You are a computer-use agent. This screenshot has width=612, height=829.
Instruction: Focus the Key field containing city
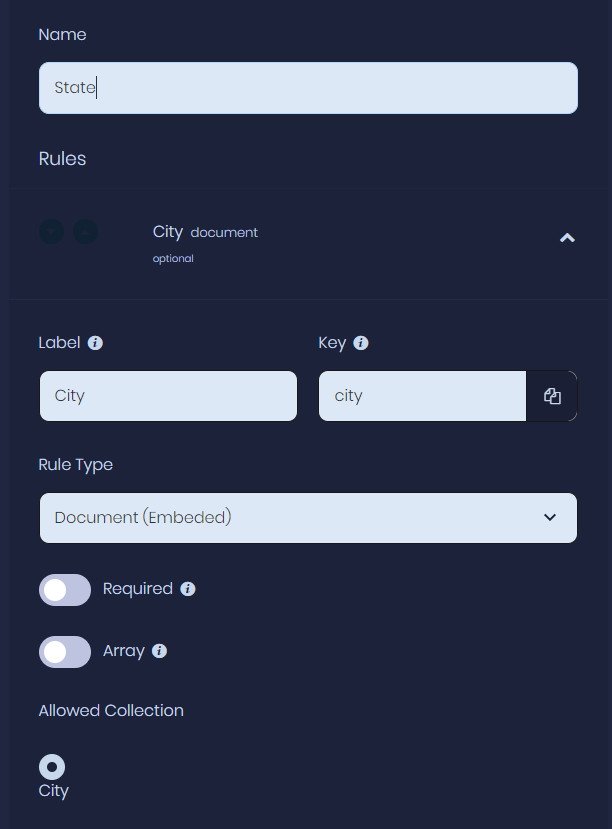[x=422, y=396]
